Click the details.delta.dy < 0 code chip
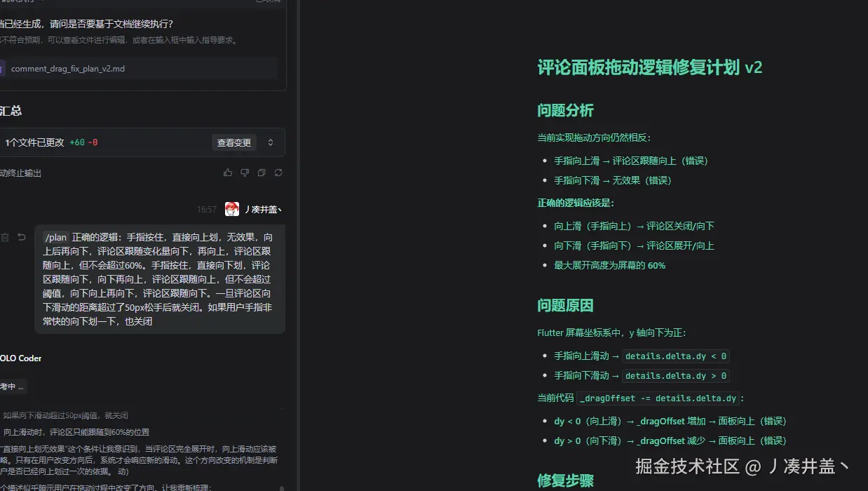The image size is (868, 491). (x=675, y=356)
